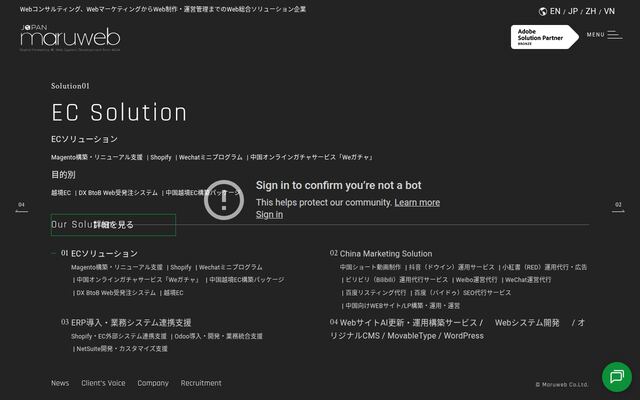Viewport: 640px width, 400px height.
Task: Switch language to ZH
Action: click(591, 11)
